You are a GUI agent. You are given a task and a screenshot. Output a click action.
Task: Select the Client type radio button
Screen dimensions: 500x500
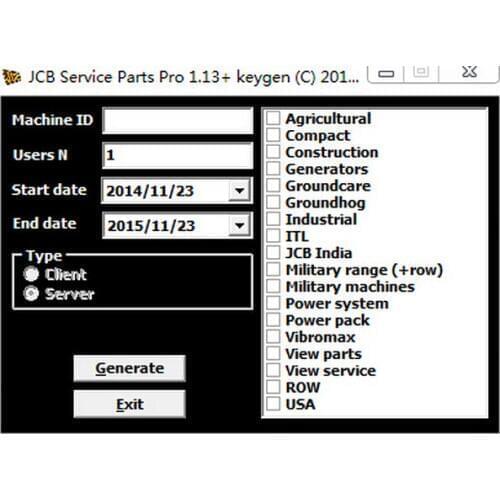31,274
